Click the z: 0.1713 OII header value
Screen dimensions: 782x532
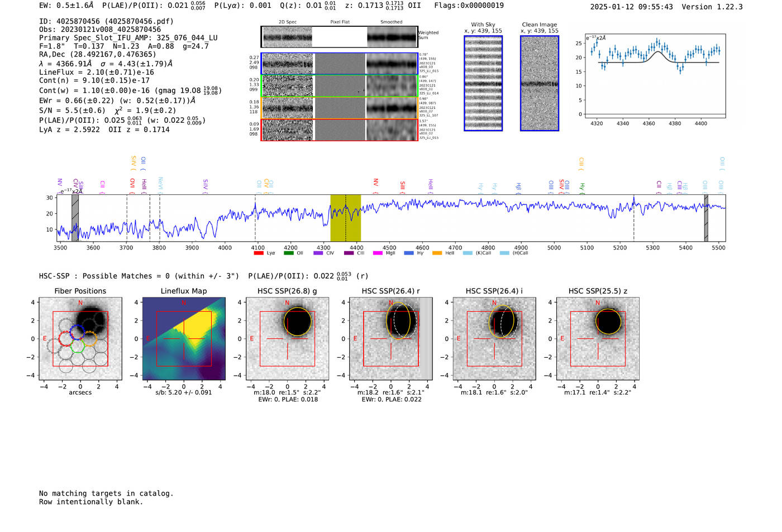[x=383, y=6]
